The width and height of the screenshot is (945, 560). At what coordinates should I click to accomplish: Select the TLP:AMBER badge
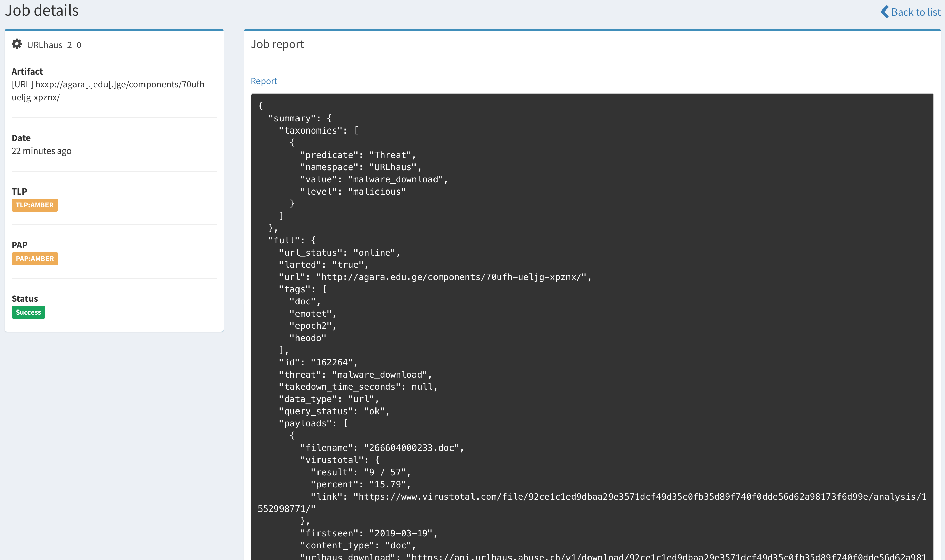click(x=34, y=205)
